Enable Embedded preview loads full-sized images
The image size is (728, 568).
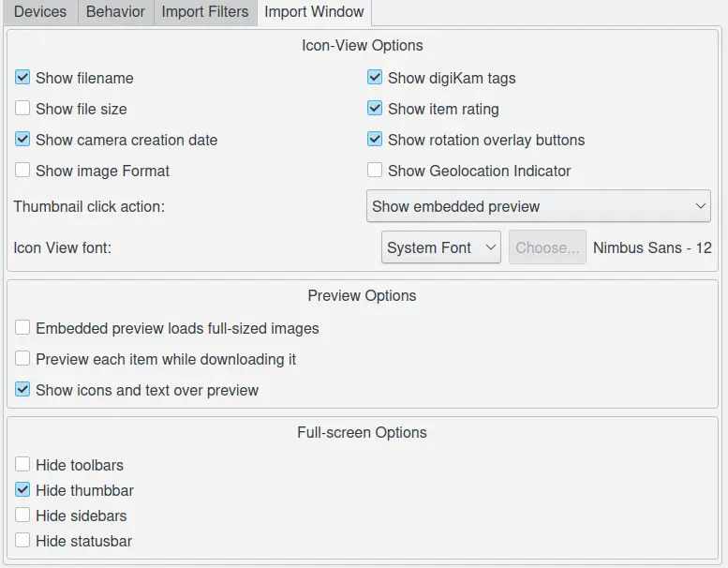pos(23,328)
